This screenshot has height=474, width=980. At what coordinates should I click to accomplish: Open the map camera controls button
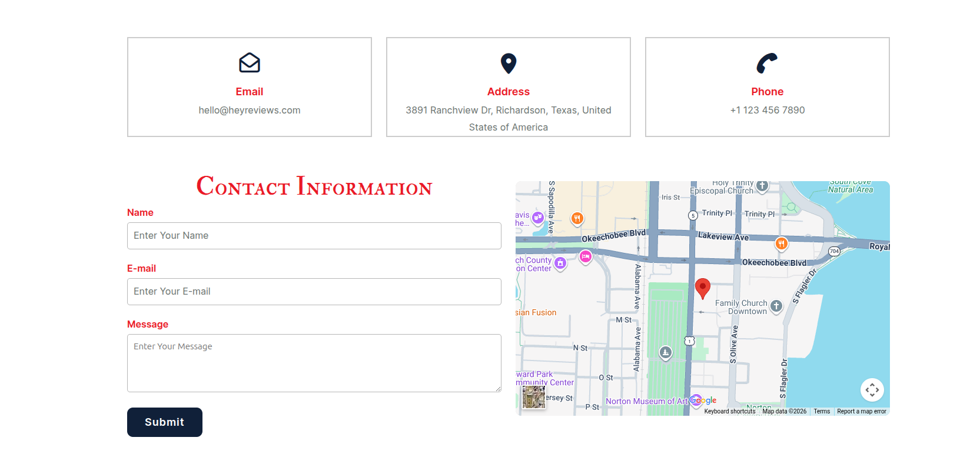tap(872, 389)
